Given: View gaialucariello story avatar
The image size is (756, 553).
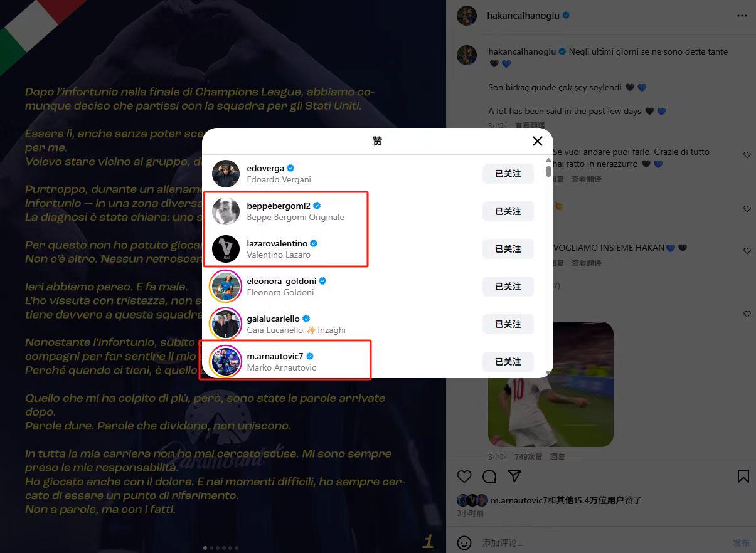Looking at the screenshot, I should [226, 324].
